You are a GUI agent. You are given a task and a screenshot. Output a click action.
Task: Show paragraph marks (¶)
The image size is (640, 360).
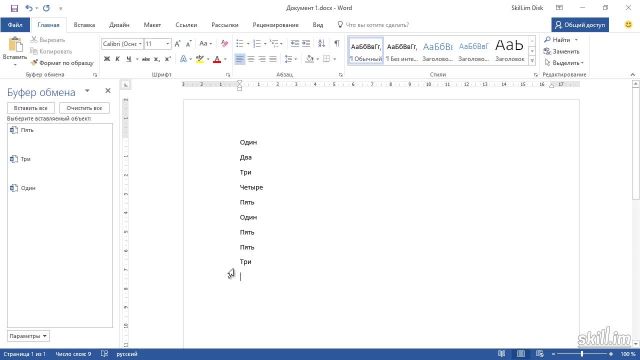[x=337, y=44]
